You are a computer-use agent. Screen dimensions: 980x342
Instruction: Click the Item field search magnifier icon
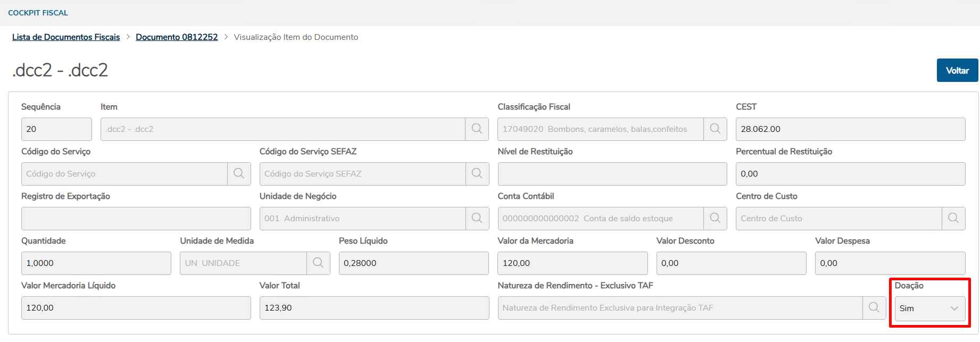(x=477, y=129)
